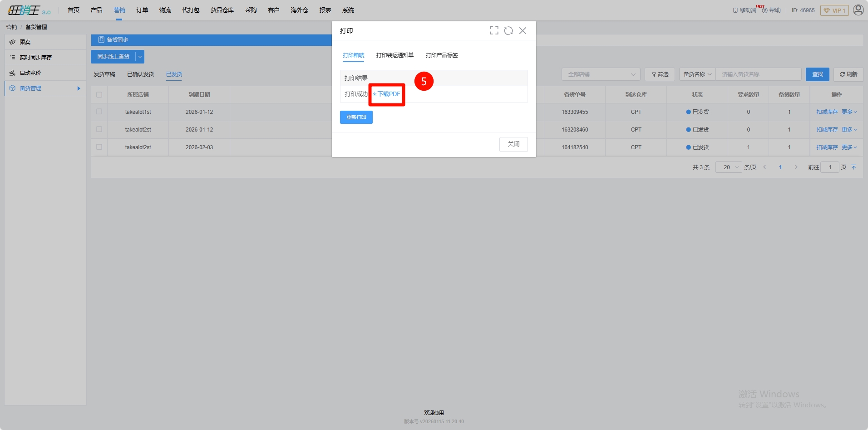Expand the arrow next to 同步线上备货
The image size is (868, 430).
tap(140, 57)
